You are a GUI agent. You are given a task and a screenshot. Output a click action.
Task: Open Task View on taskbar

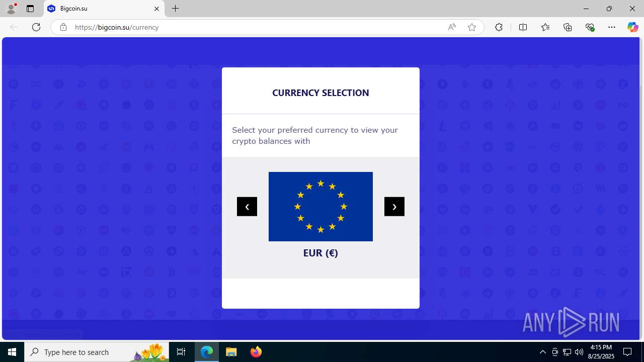pos(181,352)
